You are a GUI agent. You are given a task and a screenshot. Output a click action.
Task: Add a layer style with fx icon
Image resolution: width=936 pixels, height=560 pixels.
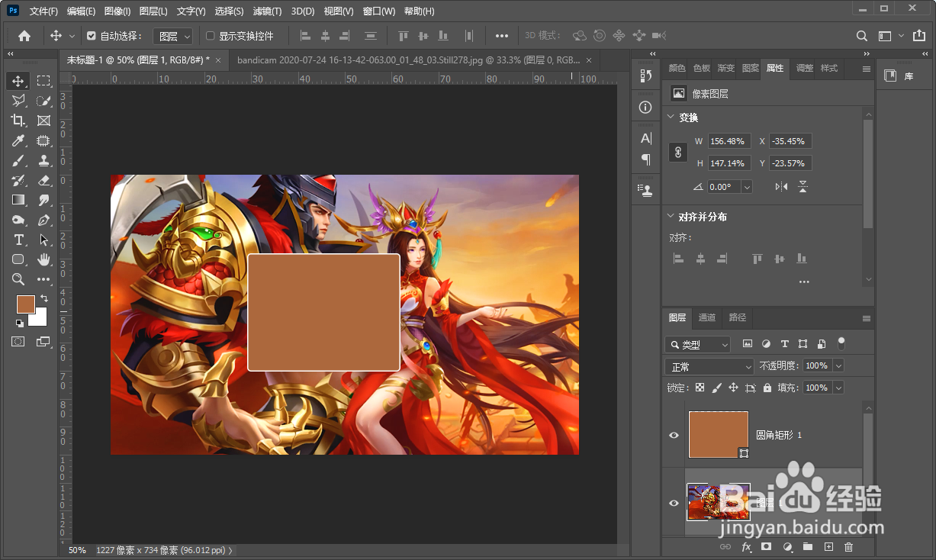click(x=746, y=547)
